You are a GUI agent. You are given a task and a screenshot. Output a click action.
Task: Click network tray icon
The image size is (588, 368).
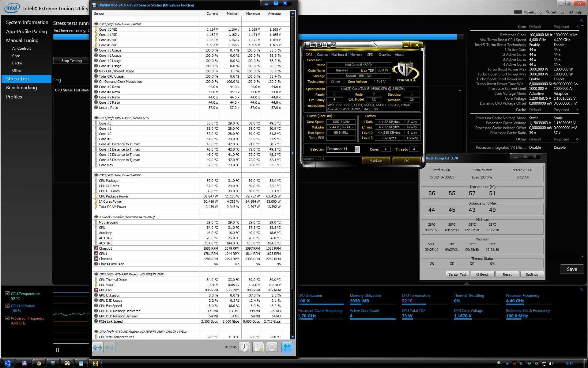[544, 364]
